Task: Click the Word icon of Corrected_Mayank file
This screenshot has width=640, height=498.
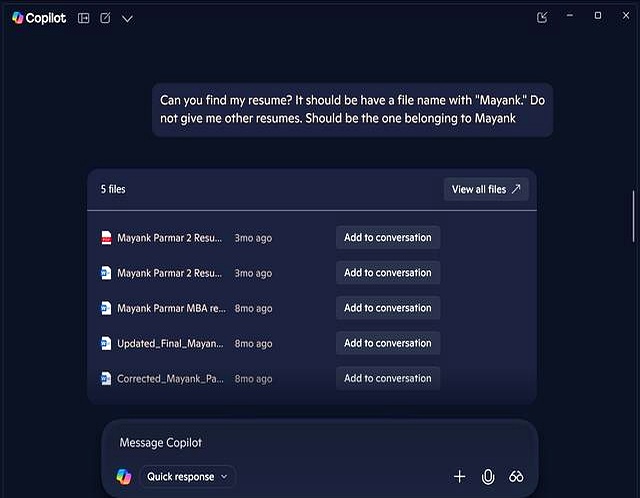Action: click(x=106, y=379)
